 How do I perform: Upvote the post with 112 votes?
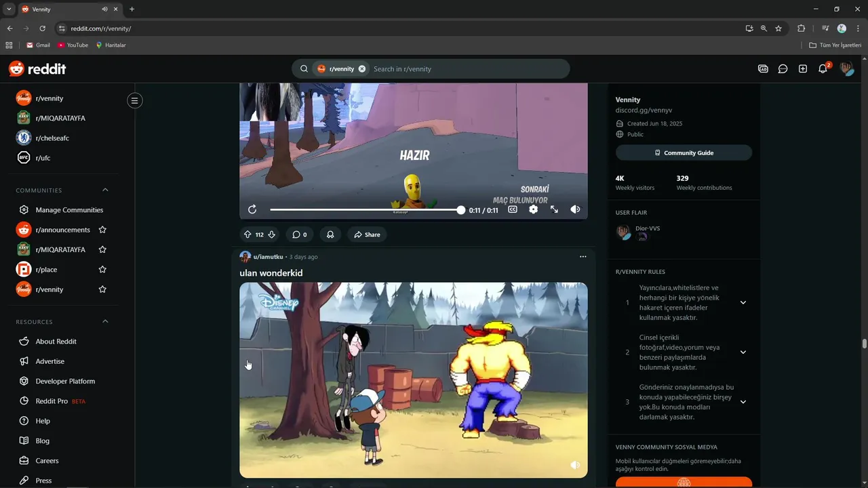click(x=248, y=235)
